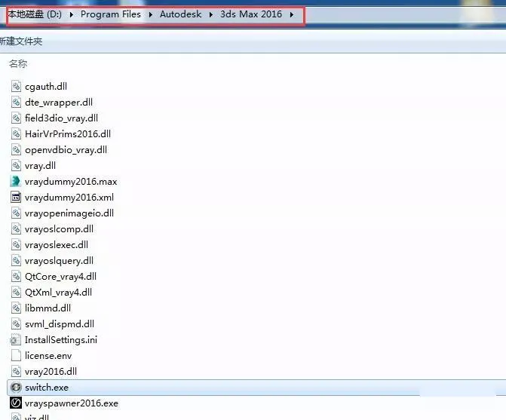The image size is (506, 420).
Task: Select file name vray2016.dll
Action: pos(51,371)
